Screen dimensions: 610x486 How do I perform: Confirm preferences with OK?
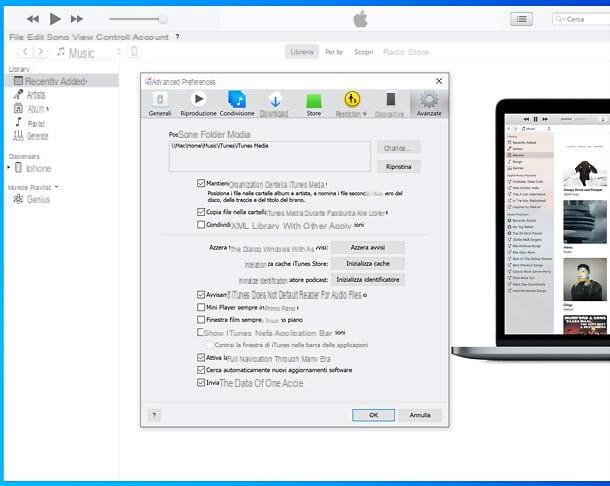(373, 415)
